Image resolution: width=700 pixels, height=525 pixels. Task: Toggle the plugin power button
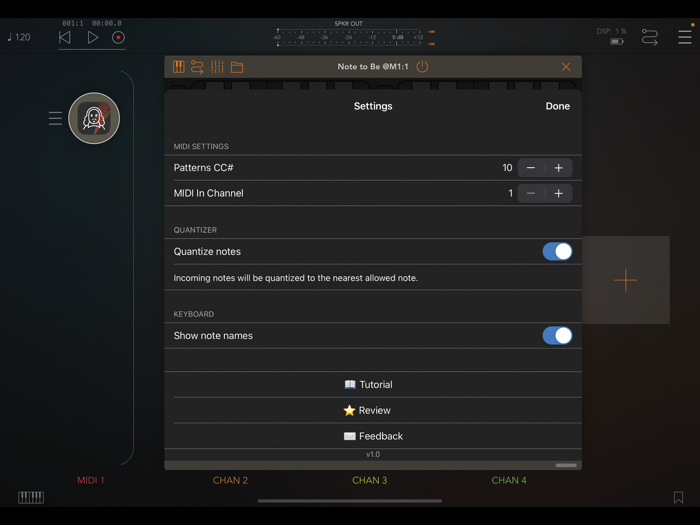click(x=422, y=67)
